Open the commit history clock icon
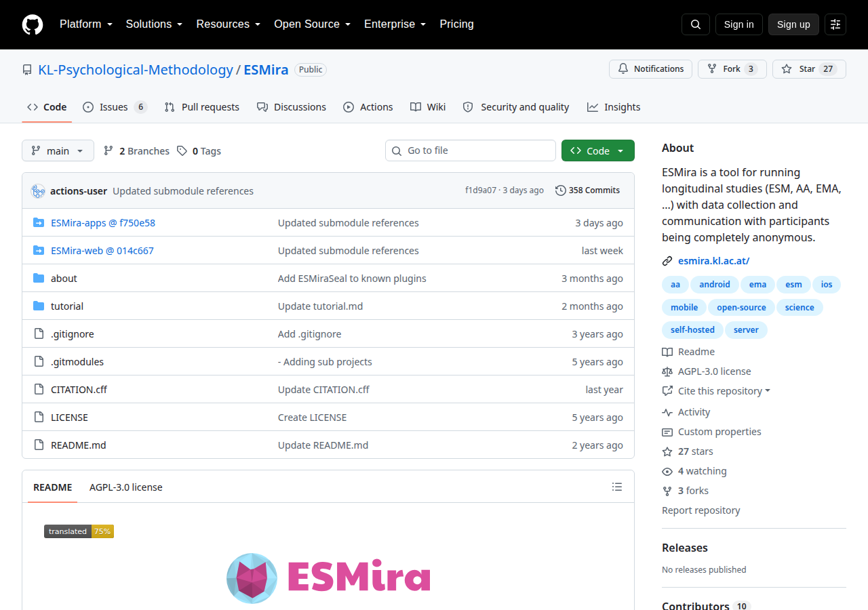 point(561,190)
